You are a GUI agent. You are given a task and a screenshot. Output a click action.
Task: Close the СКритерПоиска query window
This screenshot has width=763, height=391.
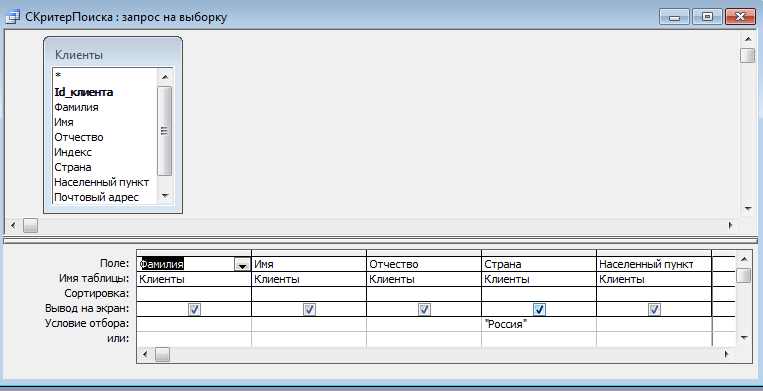click(740, 17)
